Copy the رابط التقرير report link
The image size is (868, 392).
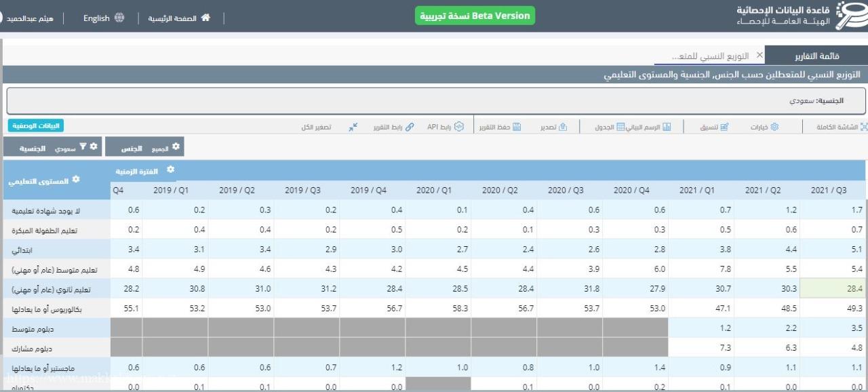[394, 127]
